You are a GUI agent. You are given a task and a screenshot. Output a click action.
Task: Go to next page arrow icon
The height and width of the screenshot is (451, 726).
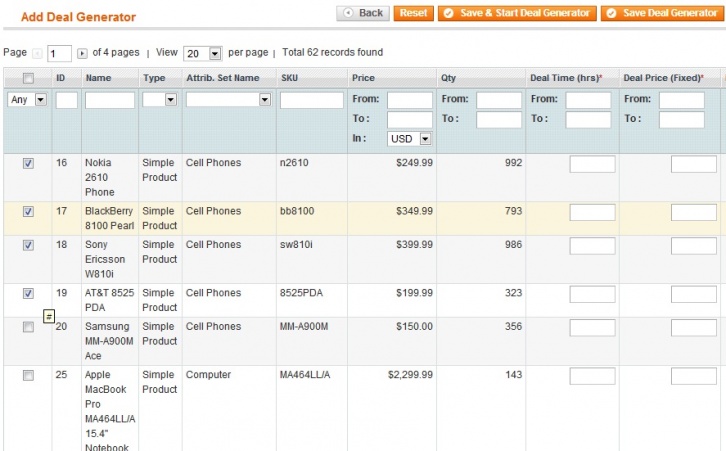coord(82,54)
